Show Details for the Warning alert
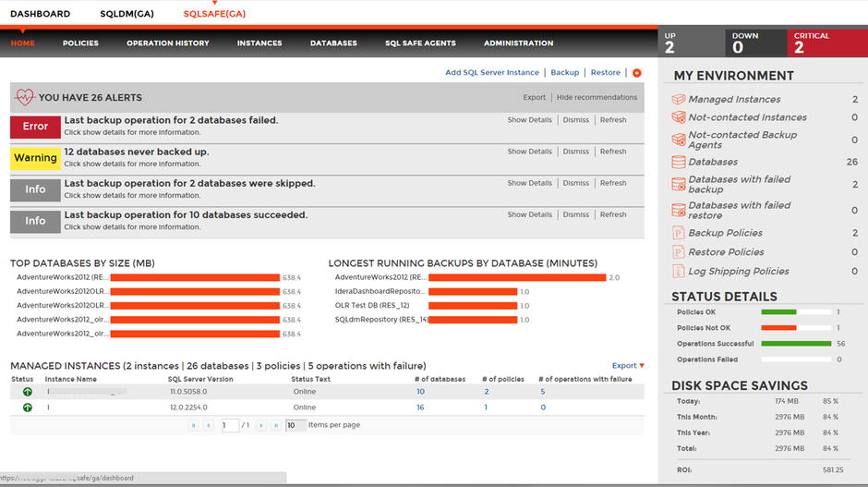 (530, 152)
